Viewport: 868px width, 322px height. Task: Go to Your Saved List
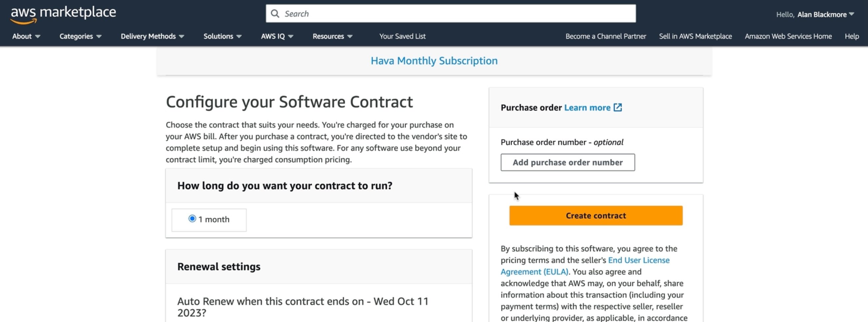402,36
